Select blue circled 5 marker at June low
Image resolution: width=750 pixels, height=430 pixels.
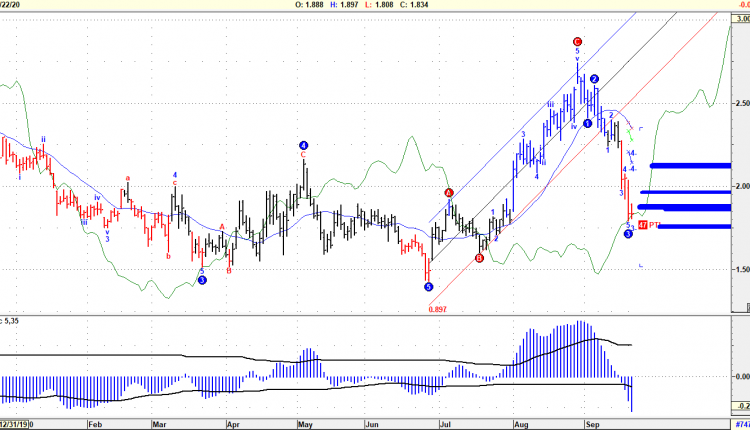428,286
